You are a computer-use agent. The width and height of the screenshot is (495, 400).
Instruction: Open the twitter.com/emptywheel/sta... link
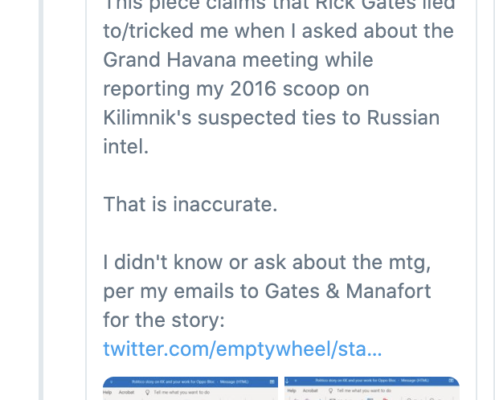[242, 349]
